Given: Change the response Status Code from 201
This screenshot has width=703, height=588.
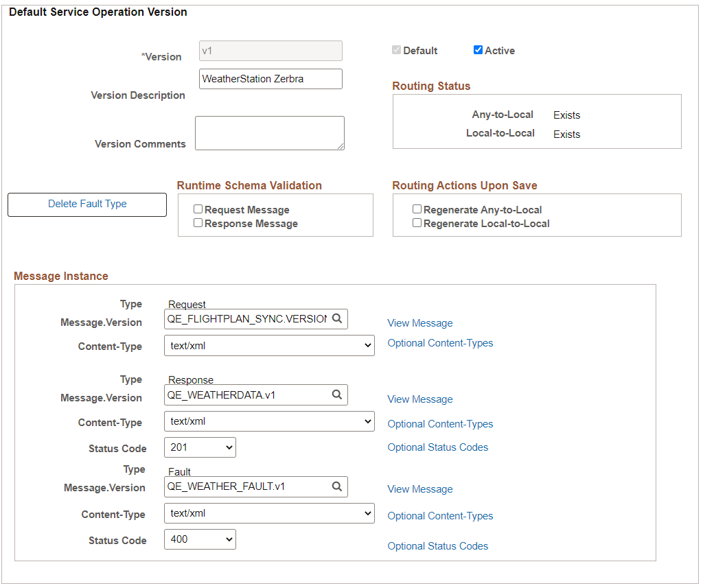Looking at the screenshot, I should pos(200,447).
